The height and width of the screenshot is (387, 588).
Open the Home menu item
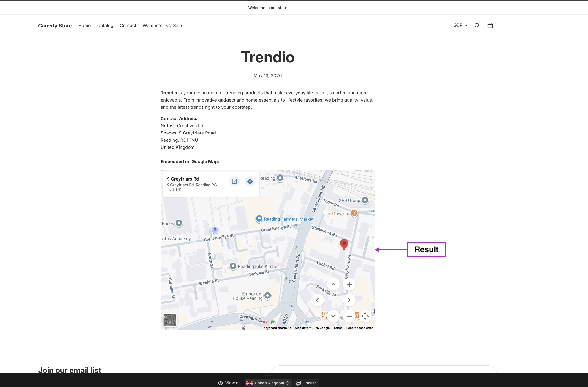pyautogui.click(x=84, y=25)
